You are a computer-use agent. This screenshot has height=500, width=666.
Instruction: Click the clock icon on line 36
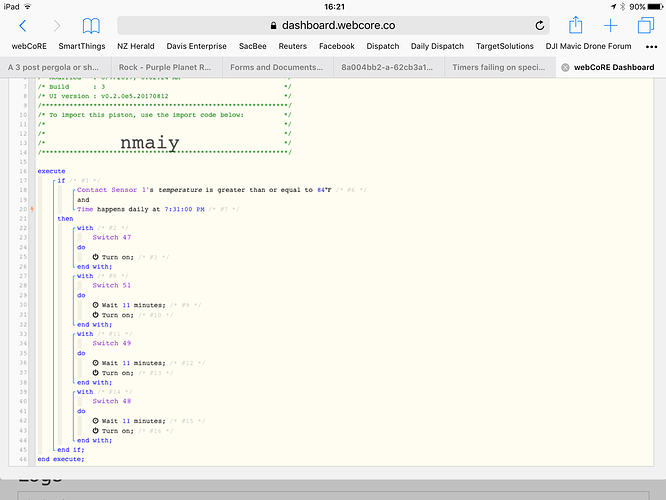pyautogui.click(x=96, y=363)
